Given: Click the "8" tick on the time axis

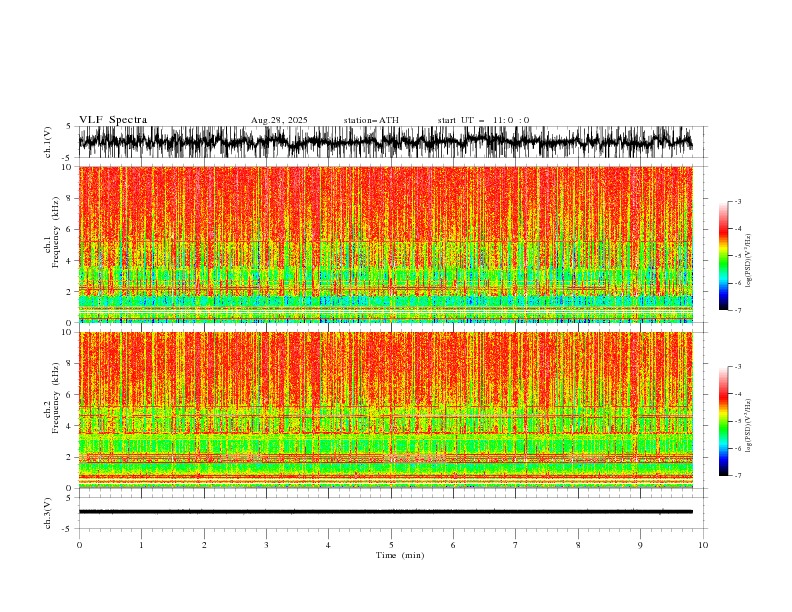Looking at the screenshot, I should click(578, 545).
